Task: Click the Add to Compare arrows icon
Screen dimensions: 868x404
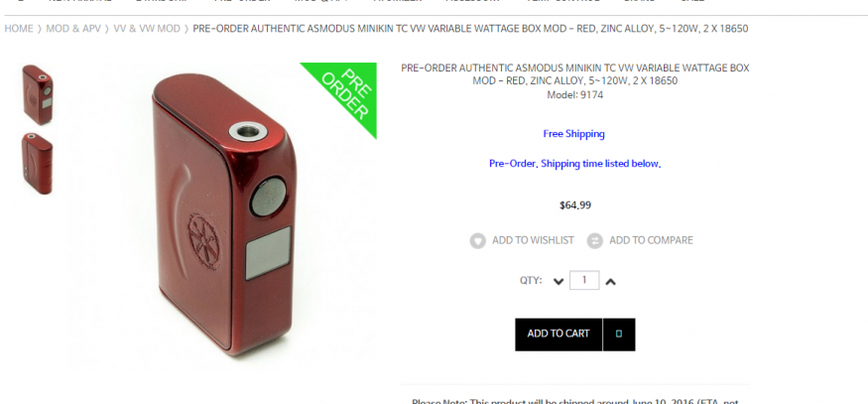Action: tap(594, 240)
